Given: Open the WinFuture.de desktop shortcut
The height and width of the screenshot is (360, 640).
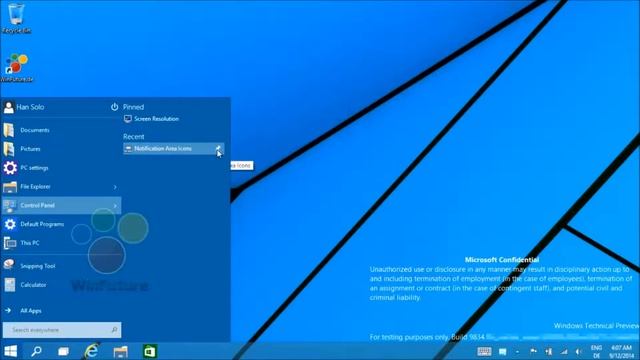Looking at the screenshot, I should (16, 68).
